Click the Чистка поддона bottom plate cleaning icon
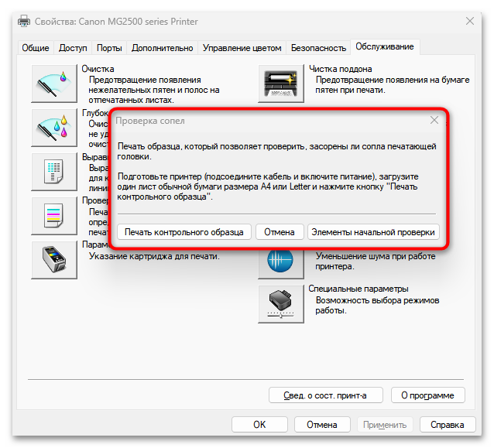The image size is (494, 448). coord(281,84)
